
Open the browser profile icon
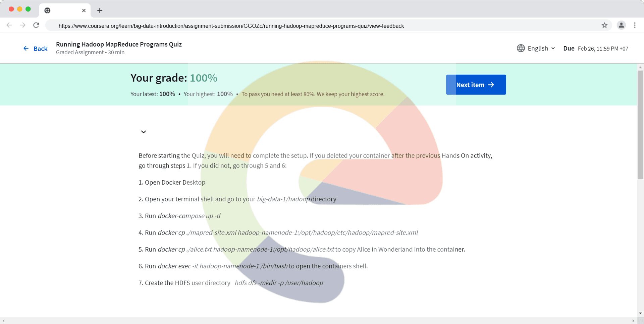coord(621,25)
